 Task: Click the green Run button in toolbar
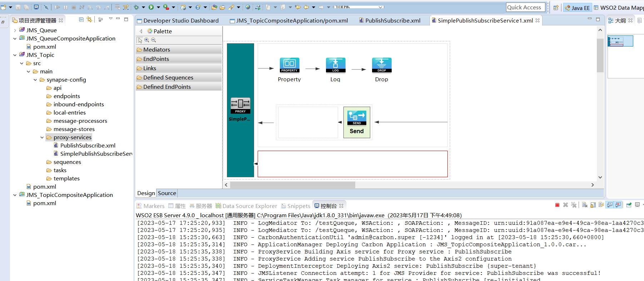pos(151,7)
